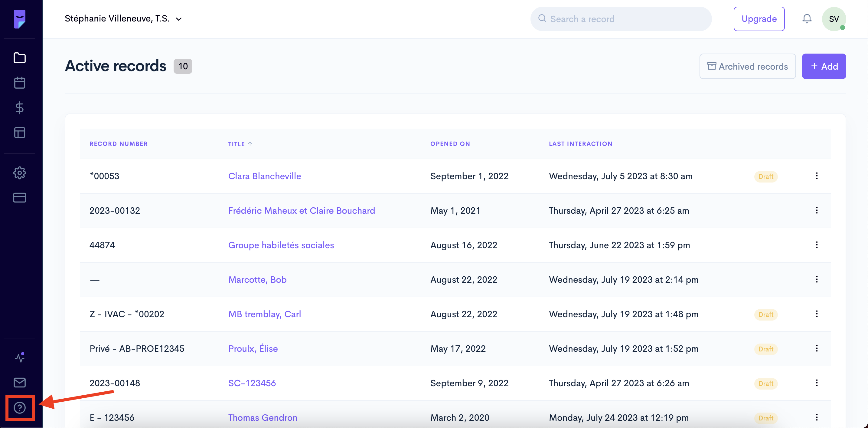
Task: Open the calendar icon in sidebar
Action: click(x=20, y=83)
